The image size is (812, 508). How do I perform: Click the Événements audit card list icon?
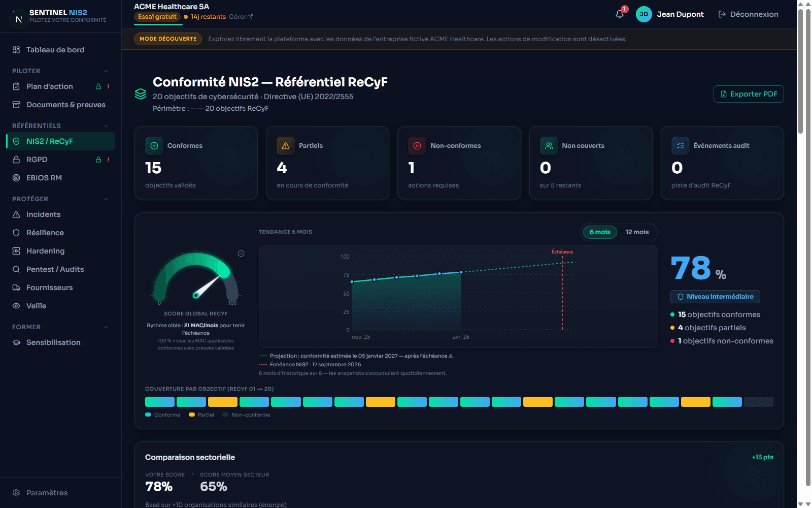click(x=681, y=146)
